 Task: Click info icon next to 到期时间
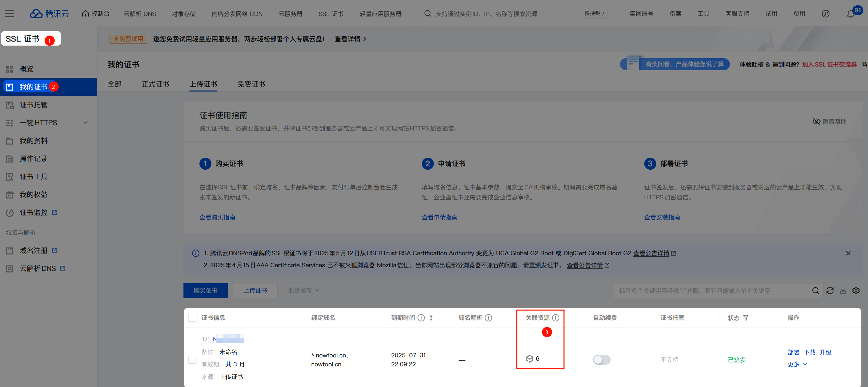tap(421, 317)
